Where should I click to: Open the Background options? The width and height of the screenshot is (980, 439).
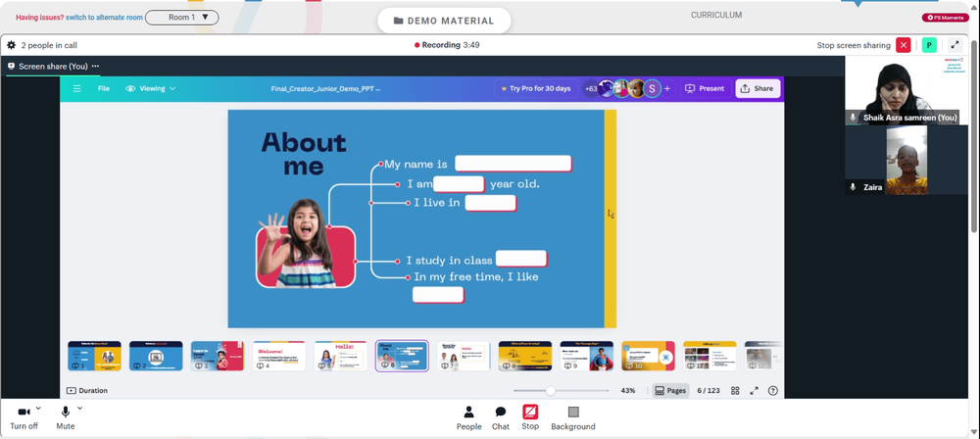pos(573,418)
